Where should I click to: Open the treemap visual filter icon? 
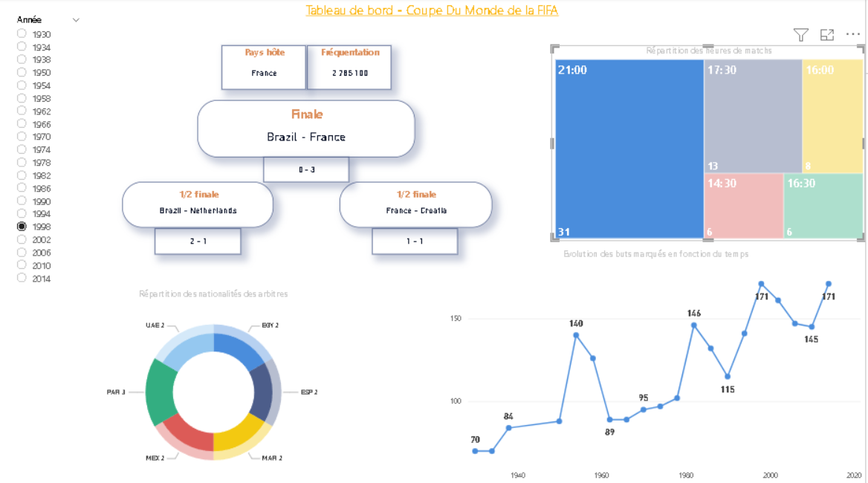800,35
